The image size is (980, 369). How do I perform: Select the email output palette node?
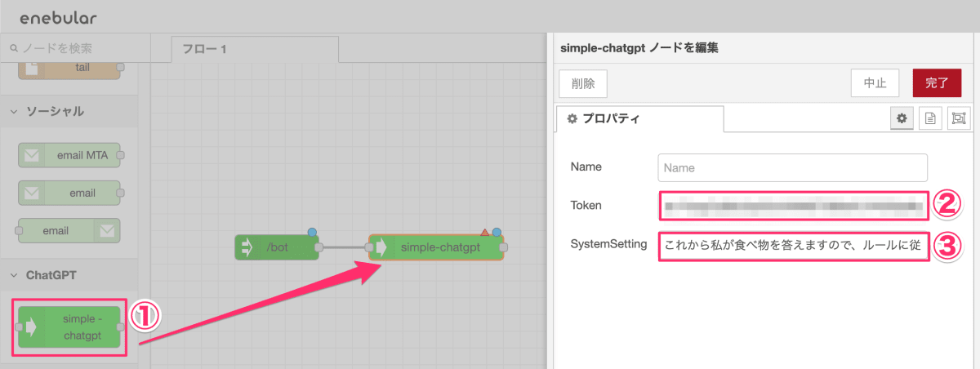tap(69, 231)
